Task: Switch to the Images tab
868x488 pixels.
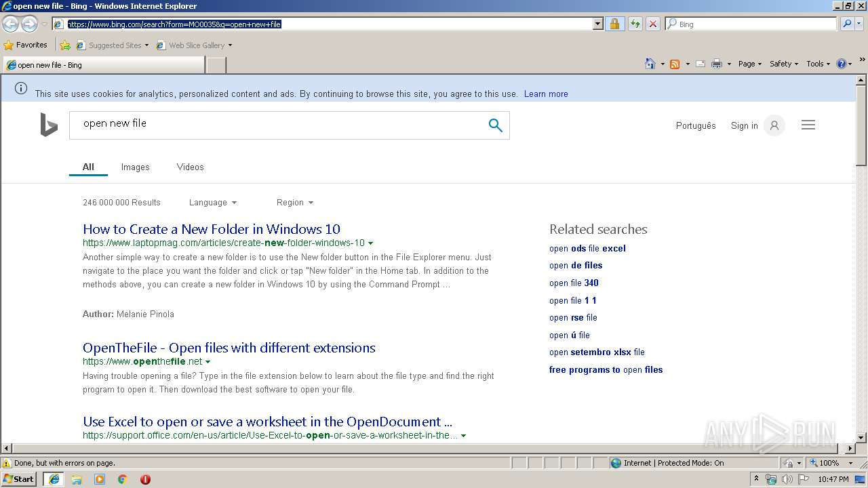Action: click(136, 167)
